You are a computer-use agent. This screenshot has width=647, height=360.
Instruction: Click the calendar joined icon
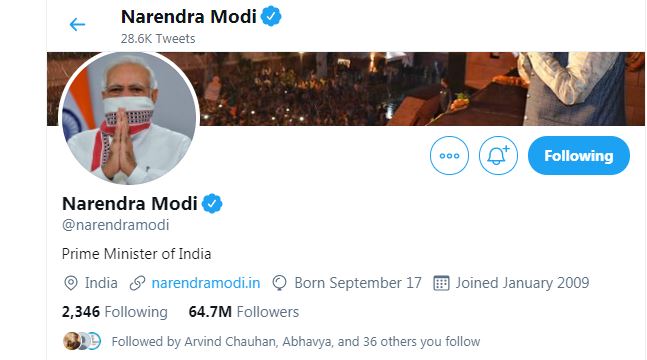pos(441,283)
